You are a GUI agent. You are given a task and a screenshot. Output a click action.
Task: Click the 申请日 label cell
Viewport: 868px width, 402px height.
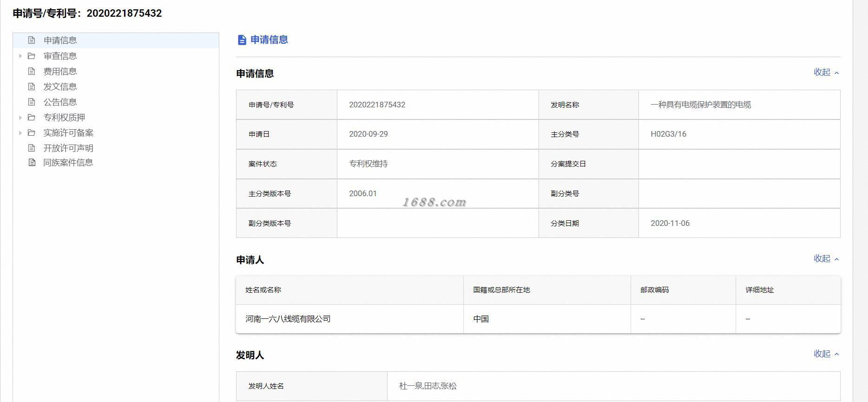tap(287, 134)
